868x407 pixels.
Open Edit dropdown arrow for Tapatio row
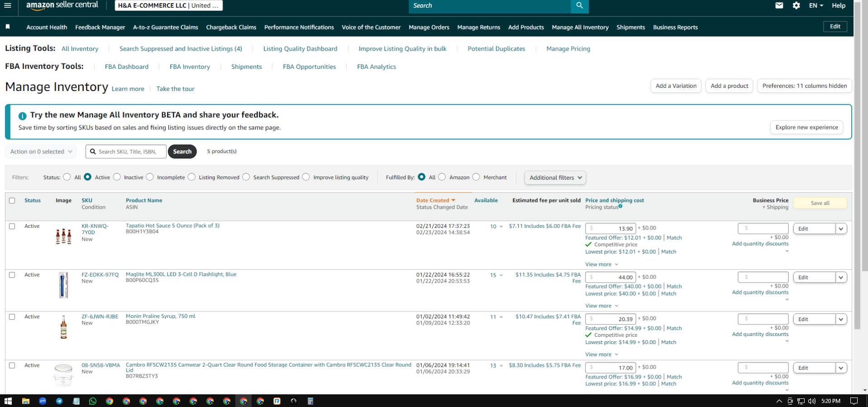pyautogui.click(x=841, y=229)
